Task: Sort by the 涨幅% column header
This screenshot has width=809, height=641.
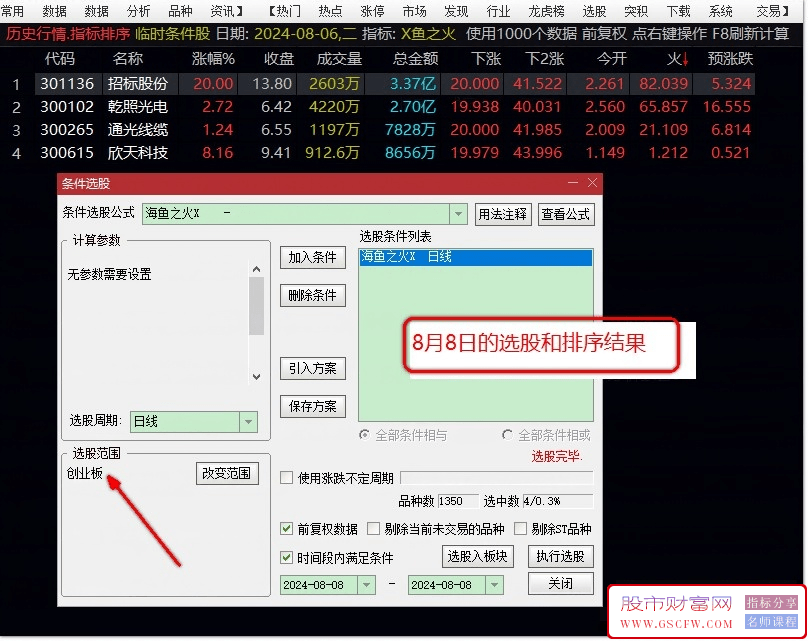Action: click(x=214, y=59)
